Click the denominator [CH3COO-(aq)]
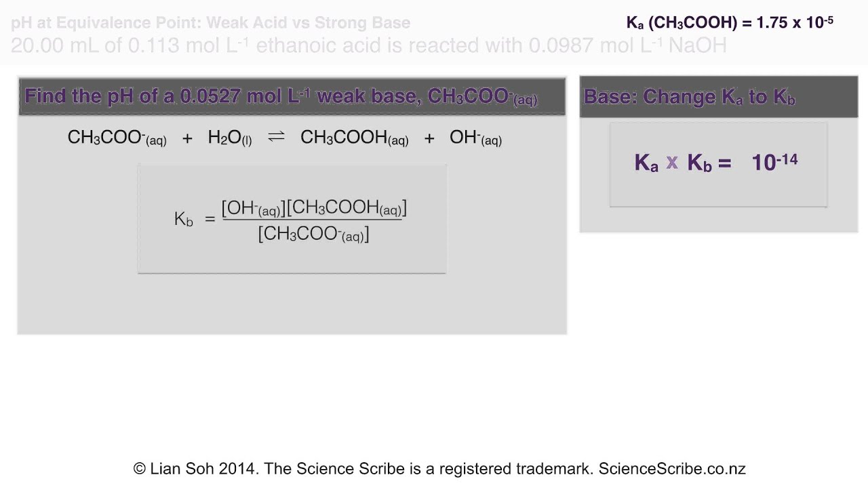The image size is (868, 488). (x=314, y=235)
